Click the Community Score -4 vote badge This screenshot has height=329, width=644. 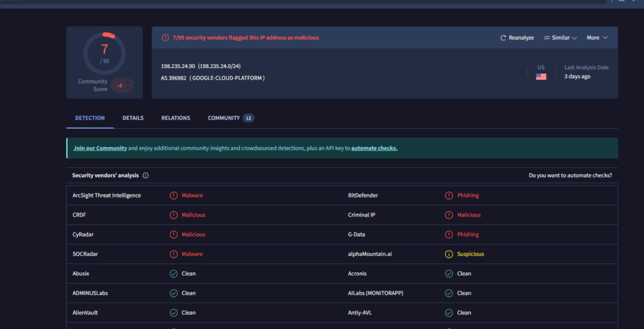(122, 86)
